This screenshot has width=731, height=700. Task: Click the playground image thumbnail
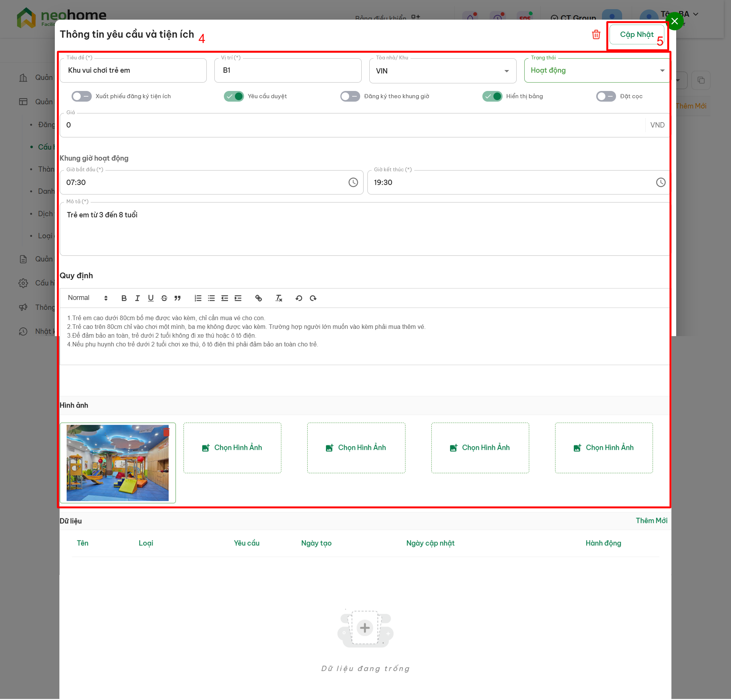click(117, 463)
